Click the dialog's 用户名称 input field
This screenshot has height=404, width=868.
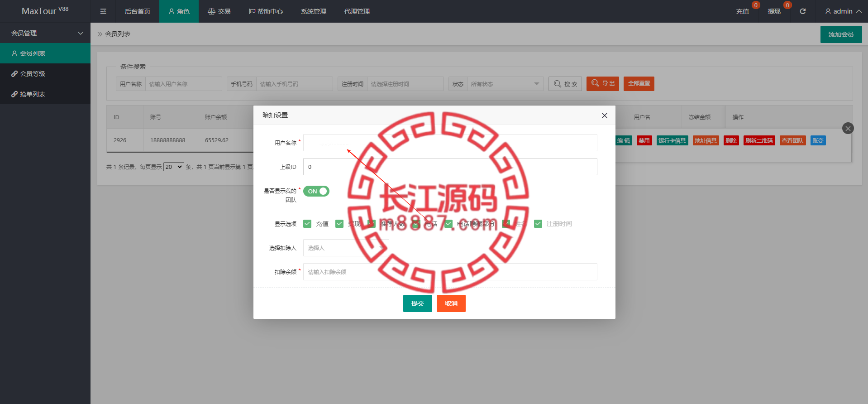[450, 143]
